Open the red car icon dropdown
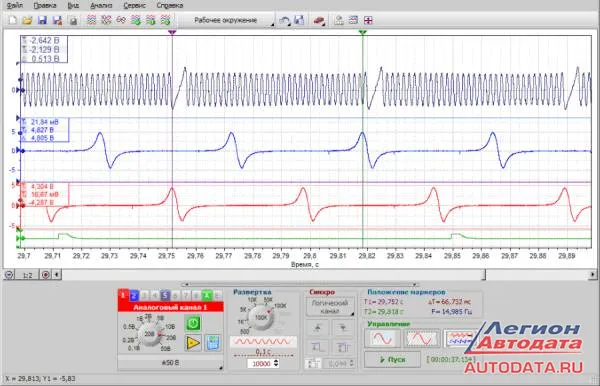The height and width of the screenshot is (386, 600). [319, 21]
